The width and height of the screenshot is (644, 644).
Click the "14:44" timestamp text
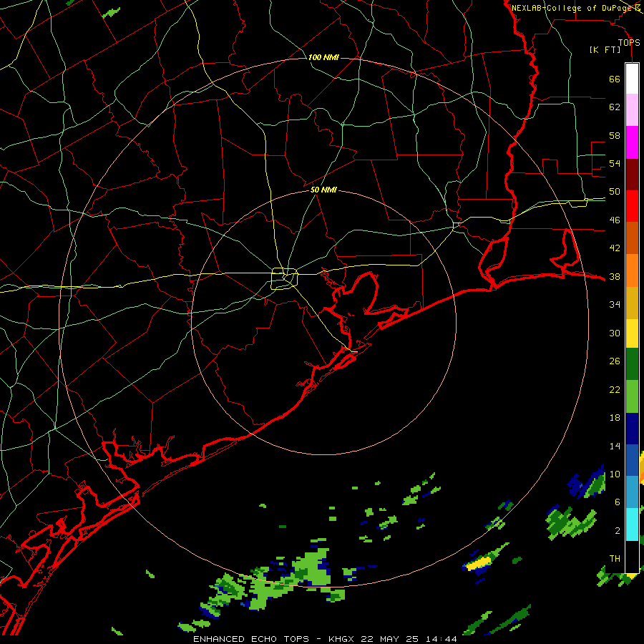[440, 639]
